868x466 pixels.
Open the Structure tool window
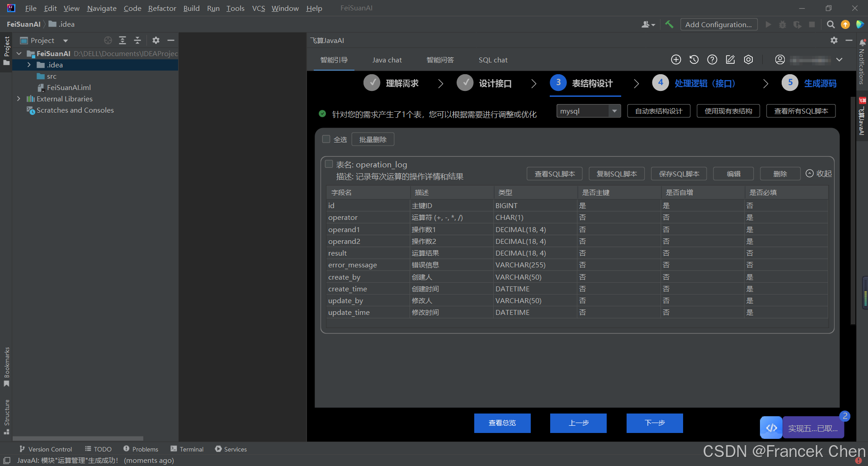6,417
